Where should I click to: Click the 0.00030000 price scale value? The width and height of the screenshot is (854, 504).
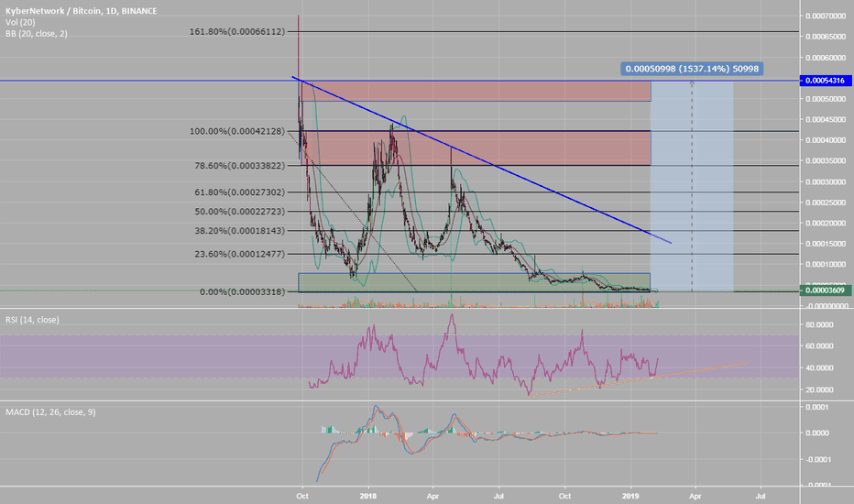pos(826,182)
